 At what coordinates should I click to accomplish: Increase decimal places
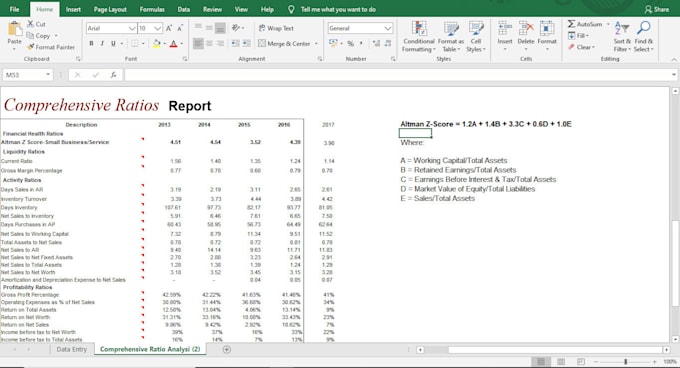[376, 43]
